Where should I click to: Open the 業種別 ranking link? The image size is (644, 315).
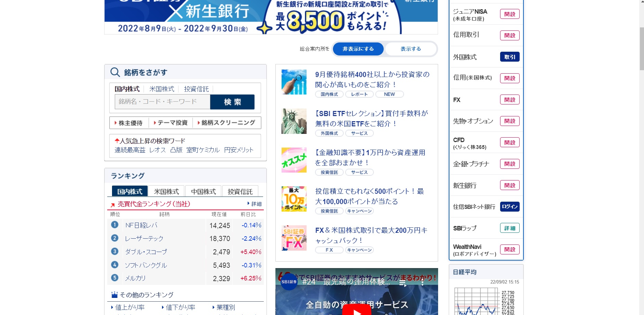(x=224, y=307)
